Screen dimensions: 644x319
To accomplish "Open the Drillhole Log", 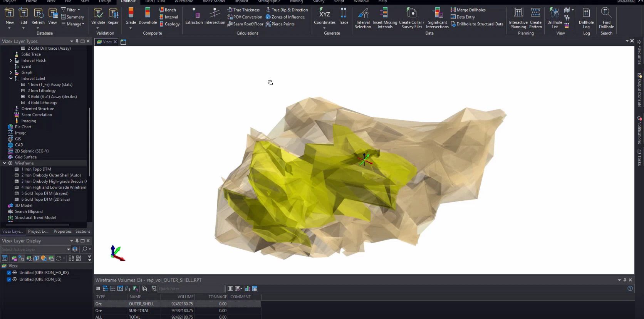I will [586, 18].
